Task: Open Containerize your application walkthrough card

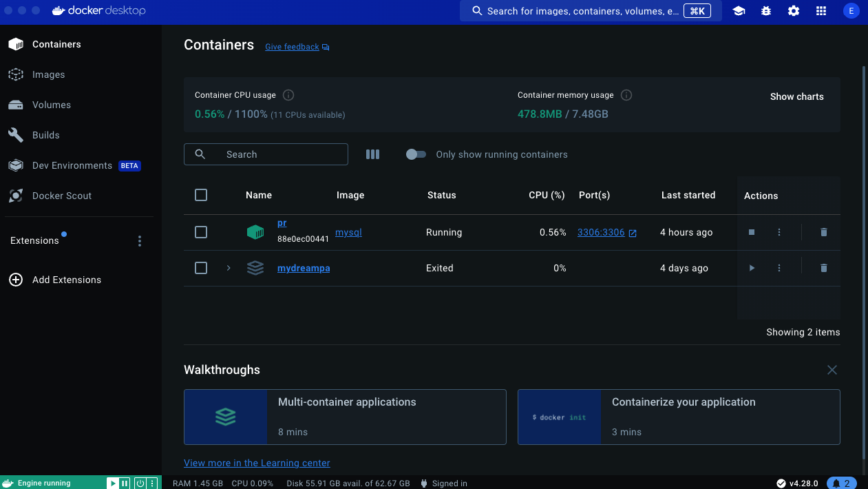Action: [x=679, y=417]
